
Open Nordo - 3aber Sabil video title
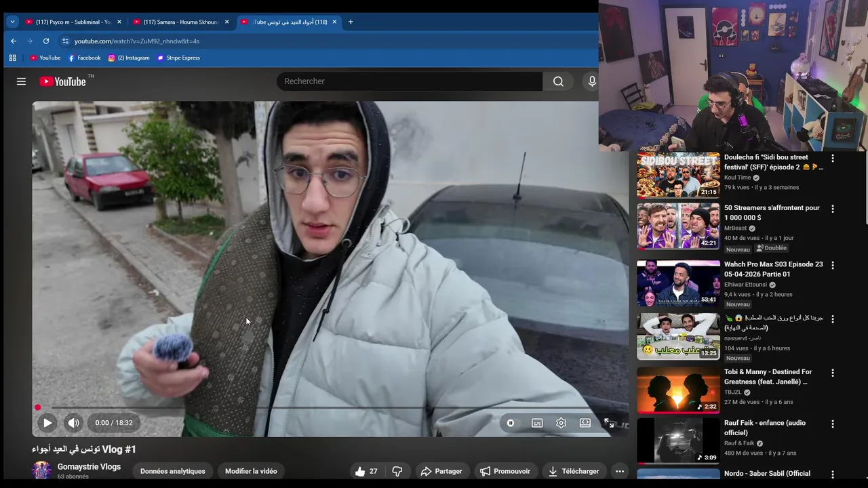(x=767, y=474)
